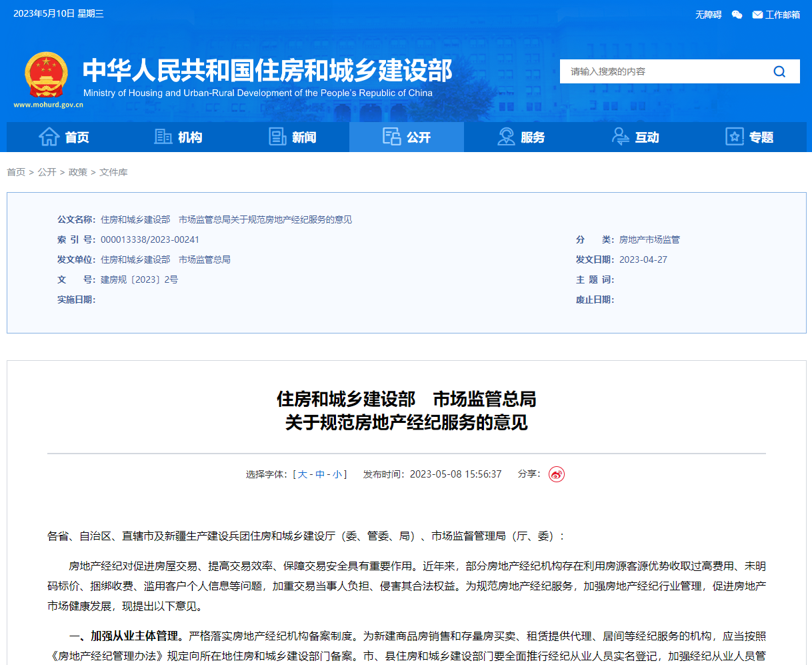Click the 专题 star icon
812x665 pixels.
click(x=734, y=137)
